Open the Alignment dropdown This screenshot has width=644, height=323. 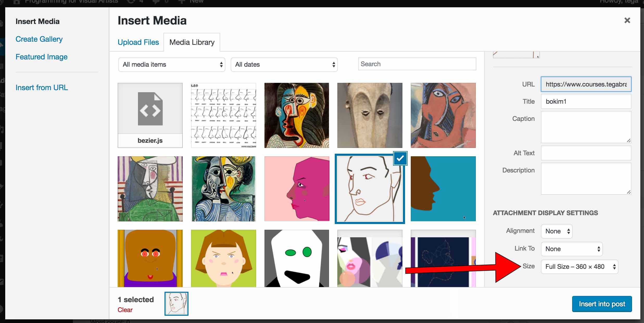coord(557,231)
